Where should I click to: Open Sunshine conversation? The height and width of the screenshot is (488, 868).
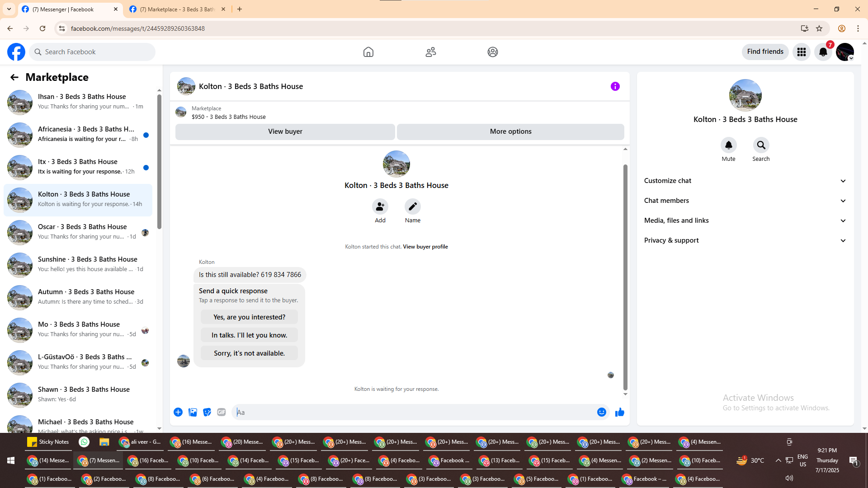click(78, 264)
